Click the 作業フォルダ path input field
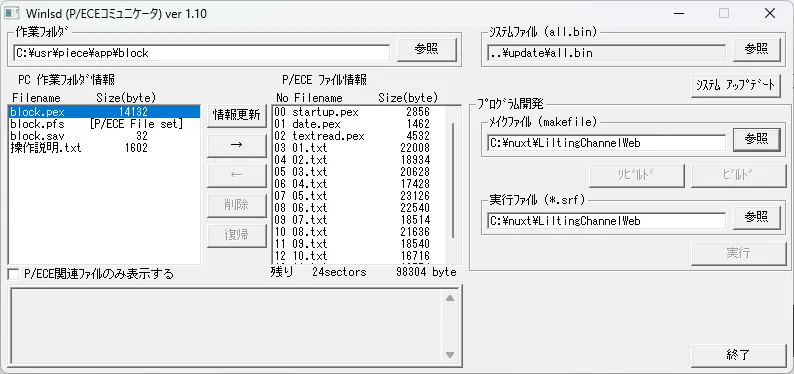Screen dimensions: 794x374 pyautogui.click(x=202, y=53)
